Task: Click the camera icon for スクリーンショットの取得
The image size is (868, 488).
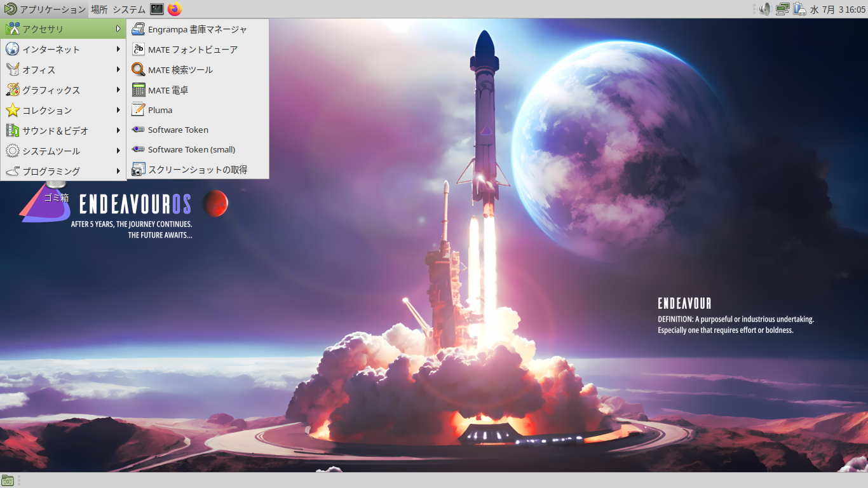Action: 138,170
